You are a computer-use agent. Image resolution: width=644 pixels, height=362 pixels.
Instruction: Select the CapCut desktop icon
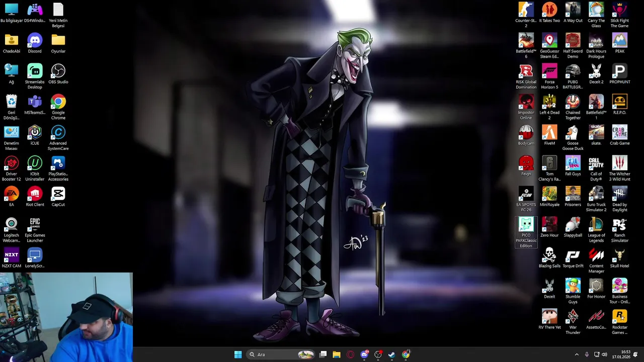click(58, 197)
